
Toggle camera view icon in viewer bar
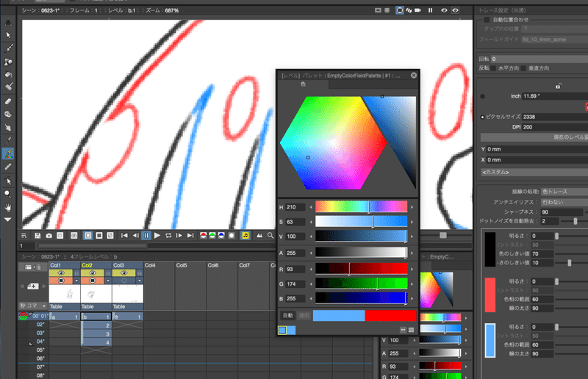pyautogui.click(x=417, y=10)
